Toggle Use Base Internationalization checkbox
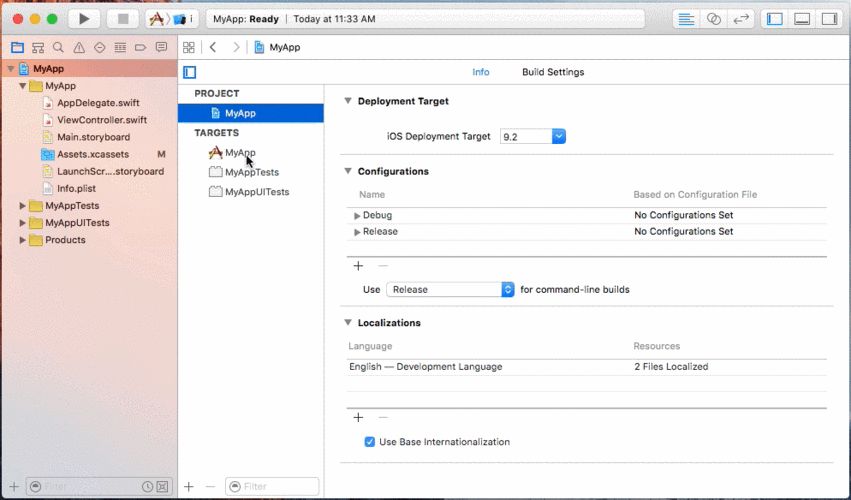The image size is (851, 500). pyautogui.click(x=370, y=442)
